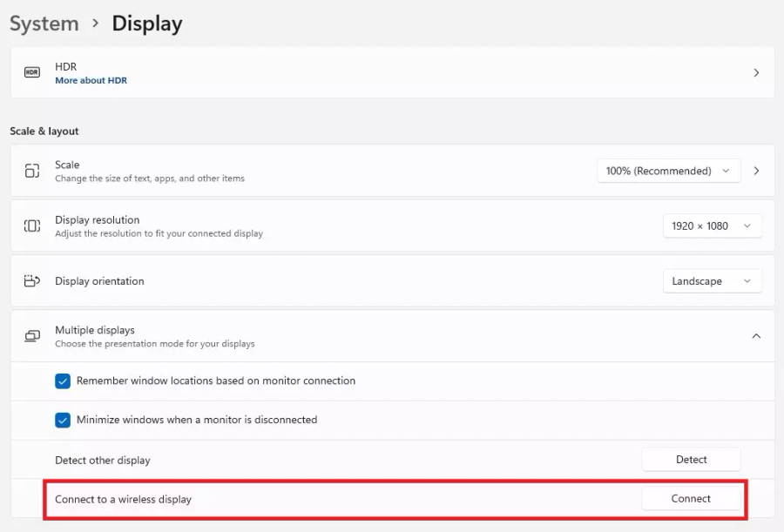Click the Display breadcrumb title
Screen dimensions: 784x532
[x=147, y=24]
